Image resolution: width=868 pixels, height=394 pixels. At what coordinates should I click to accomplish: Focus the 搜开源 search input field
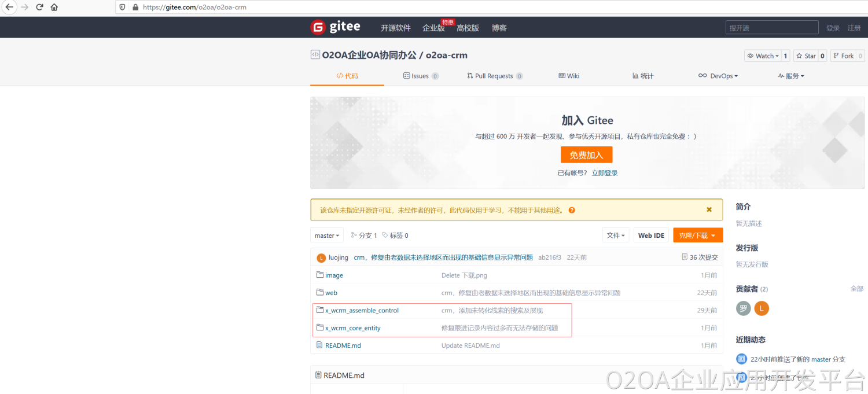[x=771, y=28]
